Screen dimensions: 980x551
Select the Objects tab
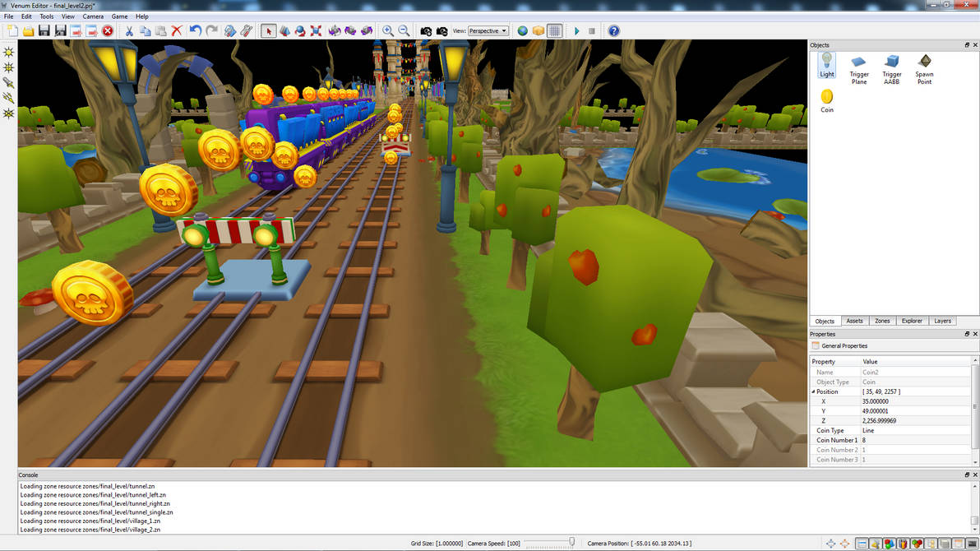point(825,321)
